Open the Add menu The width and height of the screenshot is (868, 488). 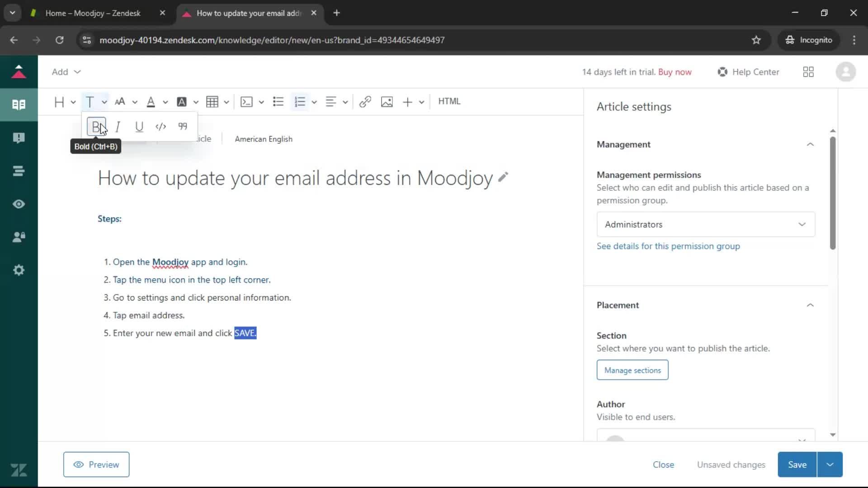[x=66, y=72]
